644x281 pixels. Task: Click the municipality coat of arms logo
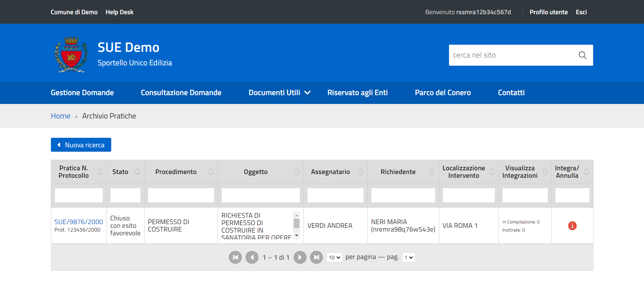[x=71, y=55]
